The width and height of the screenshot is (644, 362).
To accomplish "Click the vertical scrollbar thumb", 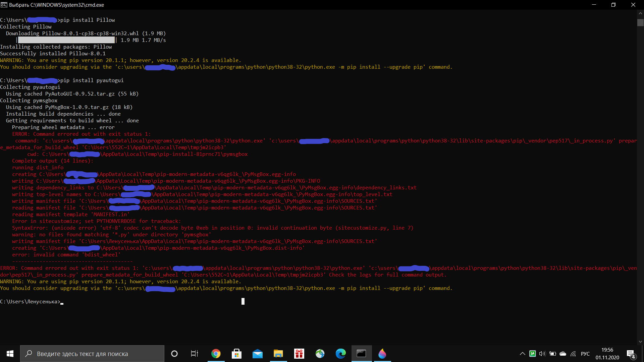I will tap(640, 22).
